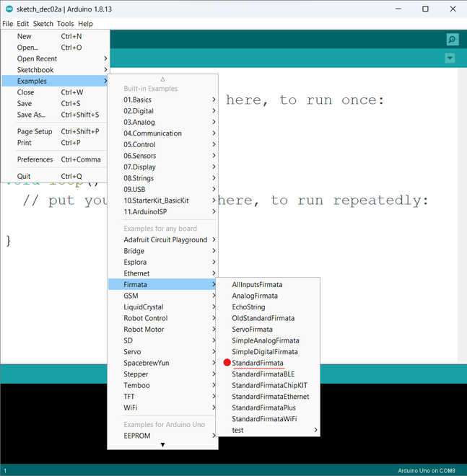The image size is (467, 476).
Task: Expand 01.Basics examples
Action: point(162,100)
